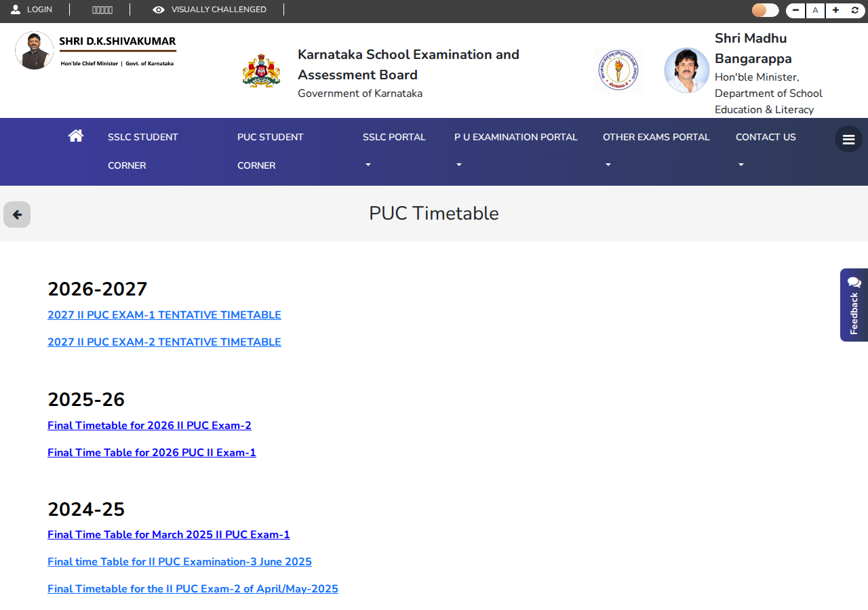The width and height of the screenshot is (868, 610).
Task: Open 2027 II PUC Exam-2 tentative timetable
Action: point(164,342)
